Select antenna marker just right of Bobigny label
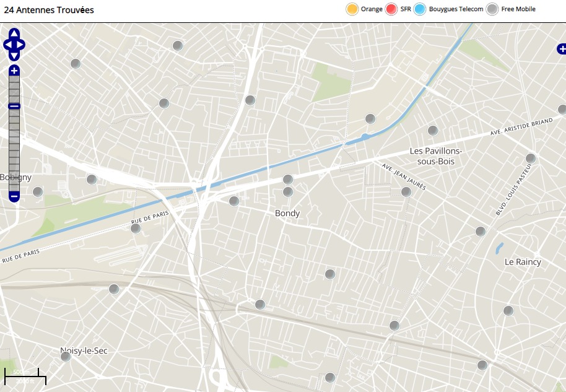566x392 pixels. [38, 191]
